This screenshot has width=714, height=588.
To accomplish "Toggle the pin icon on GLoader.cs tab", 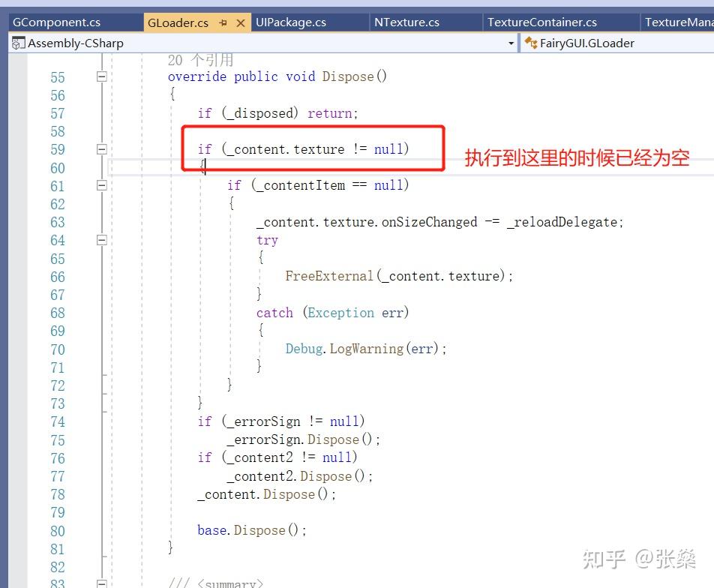I will click(223, 22).
